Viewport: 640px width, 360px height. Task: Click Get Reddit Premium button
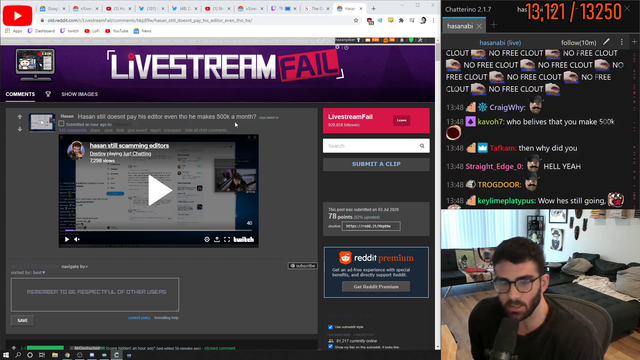point(376,287)
